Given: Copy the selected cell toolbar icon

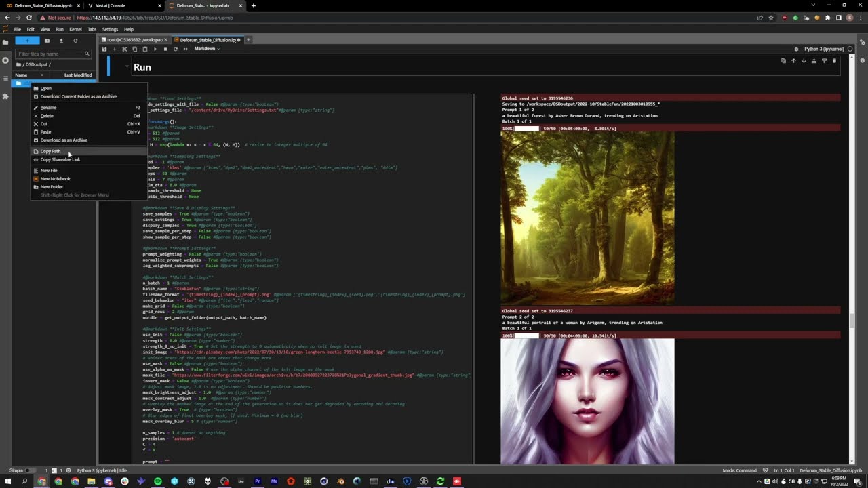Looking at the screenshot, I should pos(134,49).
